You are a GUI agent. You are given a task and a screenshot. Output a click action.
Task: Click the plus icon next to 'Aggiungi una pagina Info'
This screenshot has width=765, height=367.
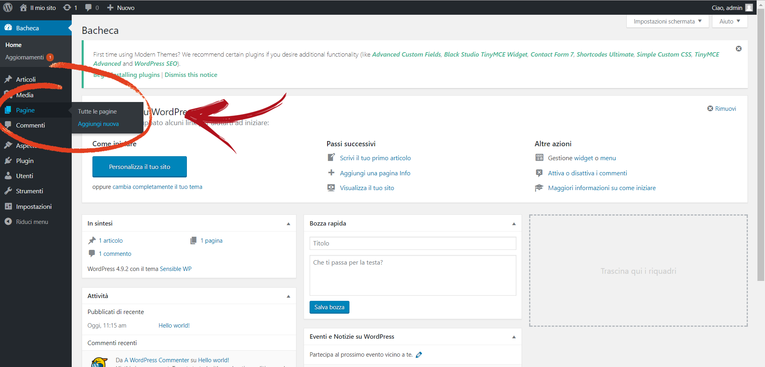[x=331, y=173]
